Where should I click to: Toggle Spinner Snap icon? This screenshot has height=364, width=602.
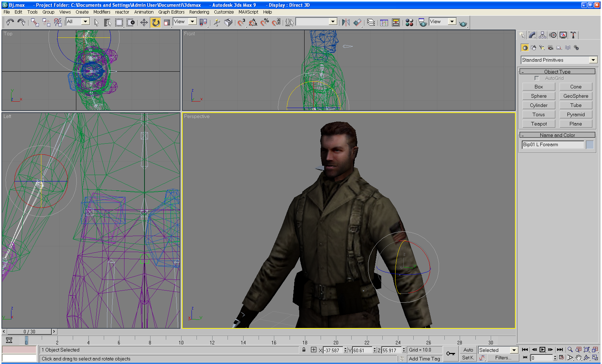(276, 22)
